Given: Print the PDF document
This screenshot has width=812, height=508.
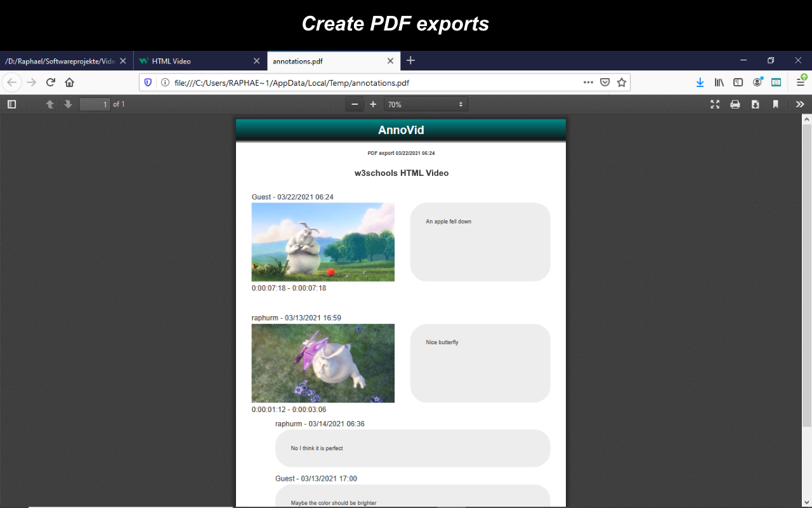Looking at the screenshot, I should pos(735,104).
